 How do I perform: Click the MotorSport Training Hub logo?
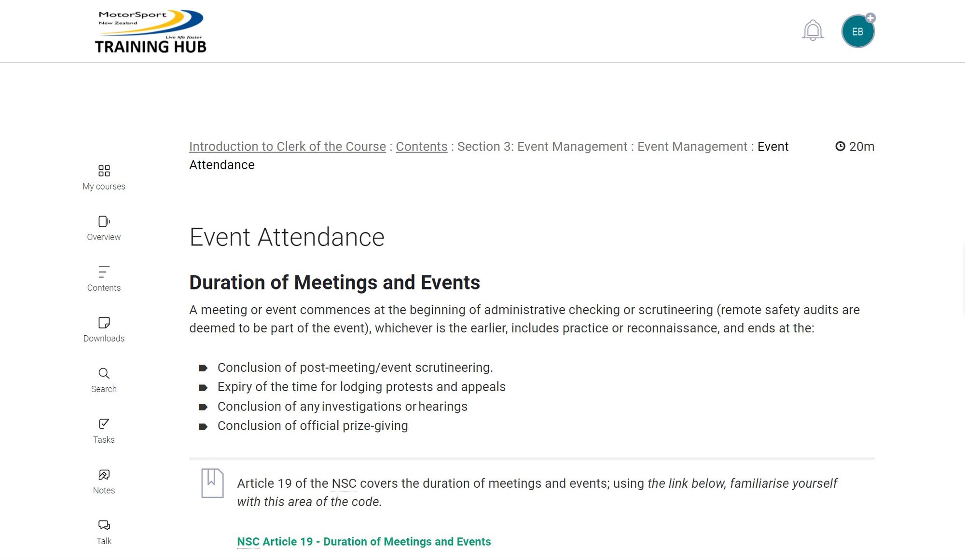point(151,31)
